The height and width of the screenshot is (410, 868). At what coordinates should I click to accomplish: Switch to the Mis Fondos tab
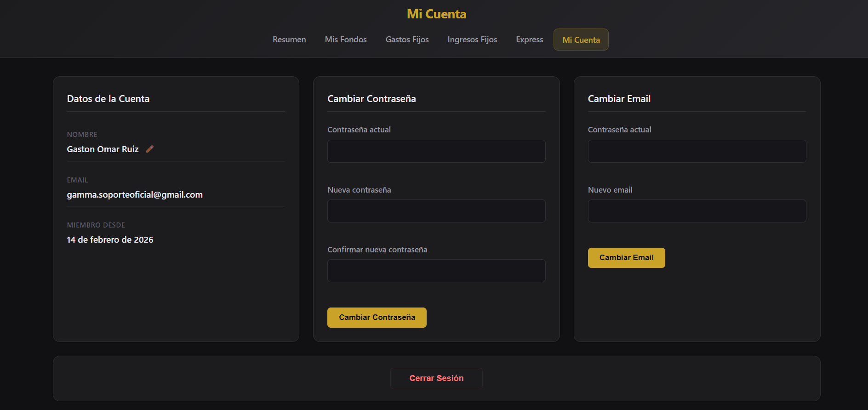click(346, 40)
